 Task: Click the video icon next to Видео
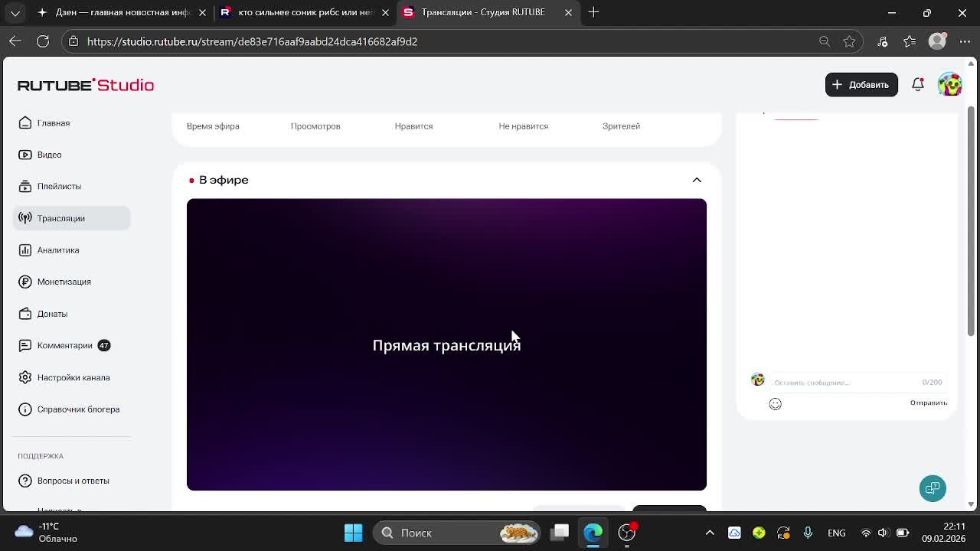(x=25, y=155)
